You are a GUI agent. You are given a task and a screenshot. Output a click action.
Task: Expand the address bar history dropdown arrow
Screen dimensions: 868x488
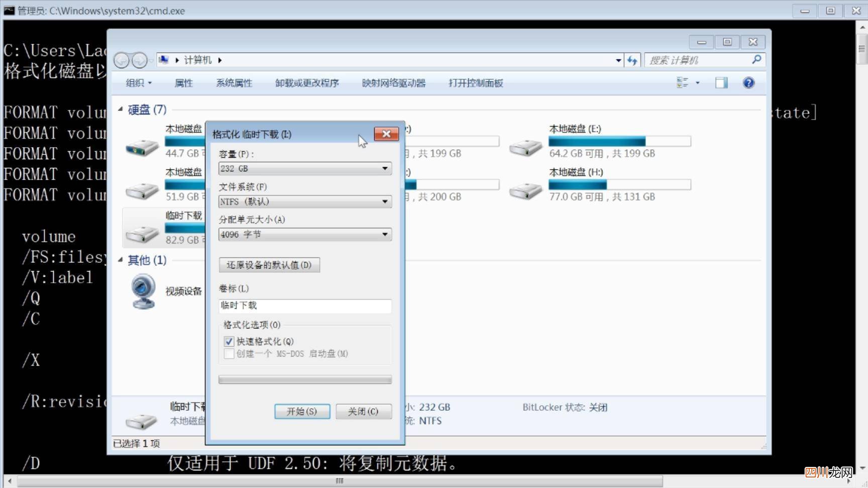coord(618,60)
